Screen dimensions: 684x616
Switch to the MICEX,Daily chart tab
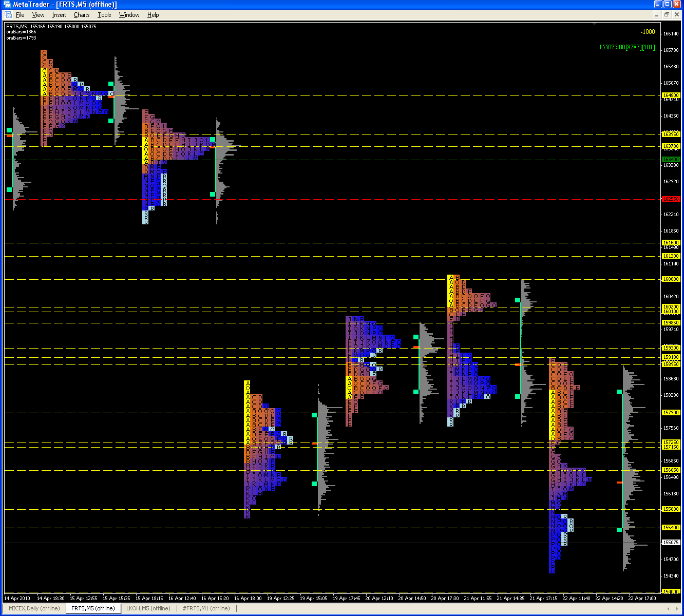pyautogui.click(x=34, y=608)
